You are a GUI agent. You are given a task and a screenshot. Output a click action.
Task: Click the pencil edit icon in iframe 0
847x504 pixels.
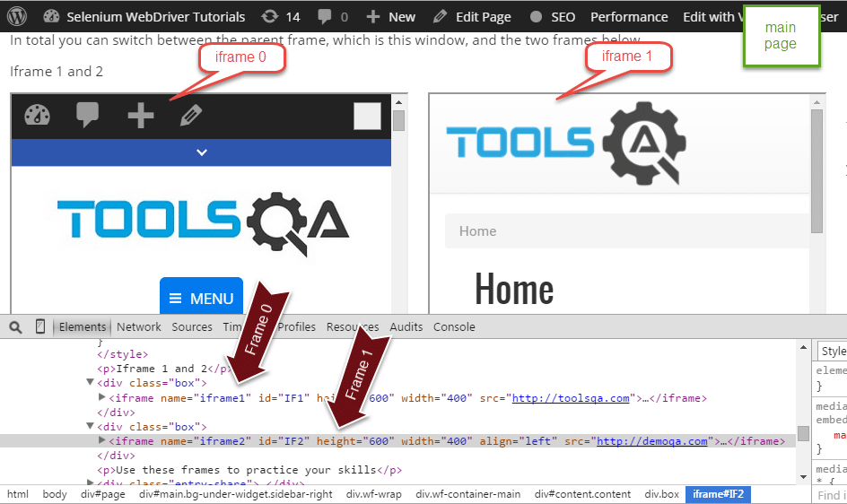191,115
